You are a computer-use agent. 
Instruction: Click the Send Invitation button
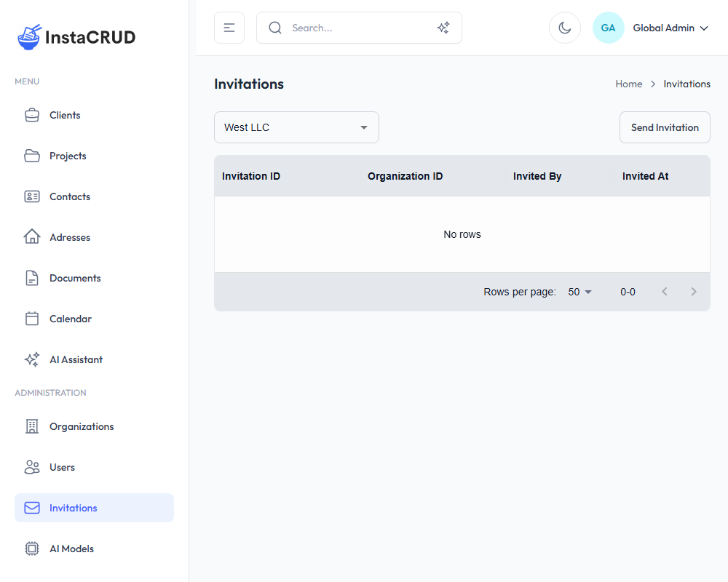click(x=665, y=127)
